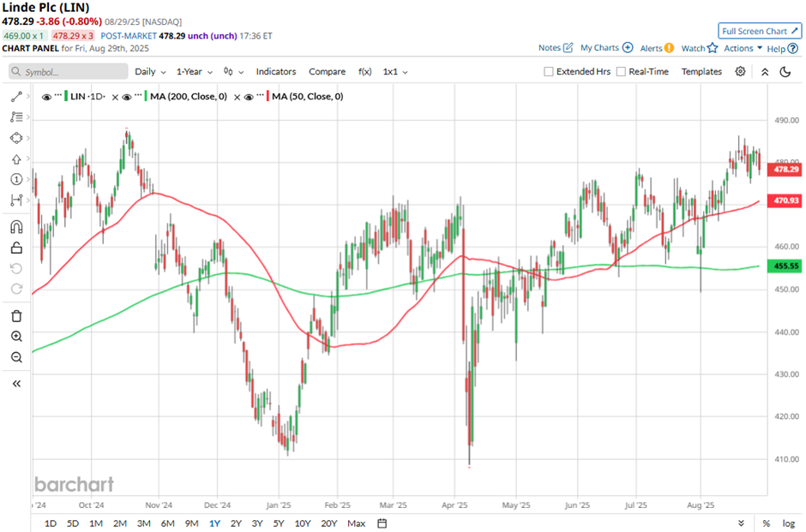The width and height of the screenshot is (806, 532).
Task: Open the custom date range calendar
Action: (382, 523)
